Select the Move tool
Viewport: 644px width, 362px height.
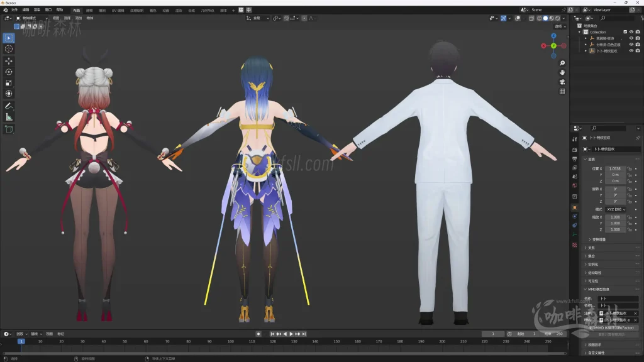9,61
